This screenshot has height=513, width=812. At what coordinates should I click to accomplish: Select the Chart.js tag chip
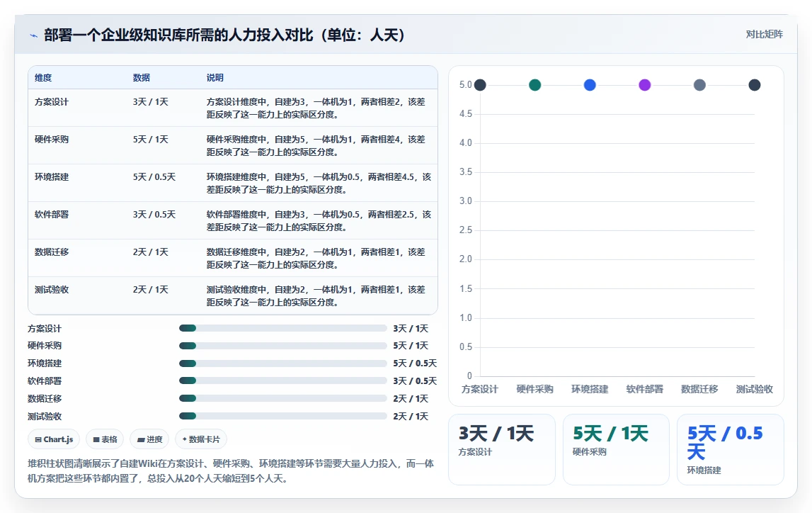coord(54,439)
